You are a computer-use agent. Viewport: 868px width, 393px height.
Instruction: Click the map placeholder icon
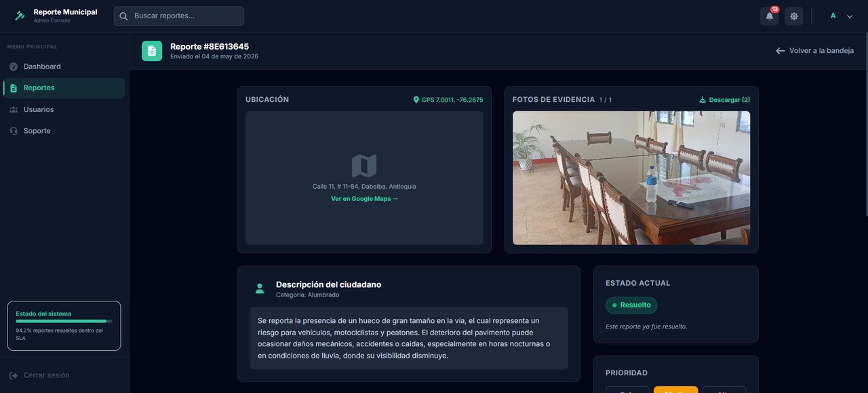364,166
